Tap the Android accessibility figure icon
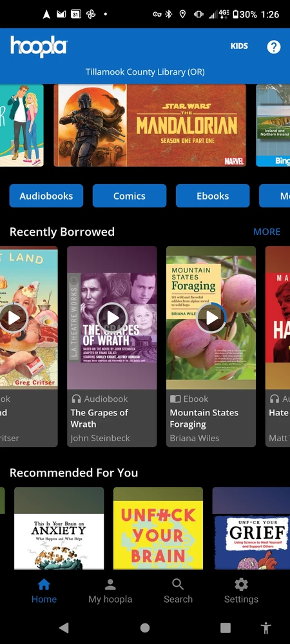The image size is (290, 644). 266,627
